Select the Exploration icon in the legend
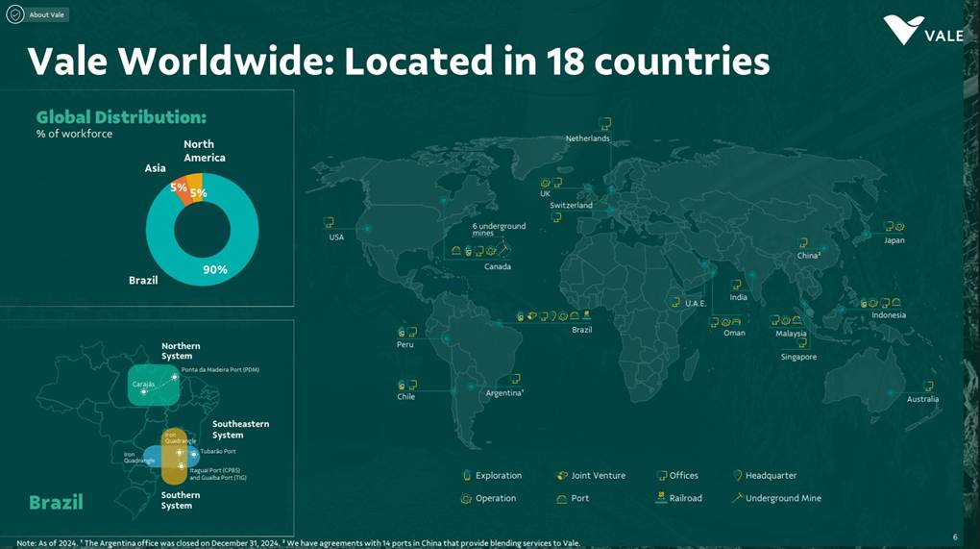980x549 pixels. (467, 475)
